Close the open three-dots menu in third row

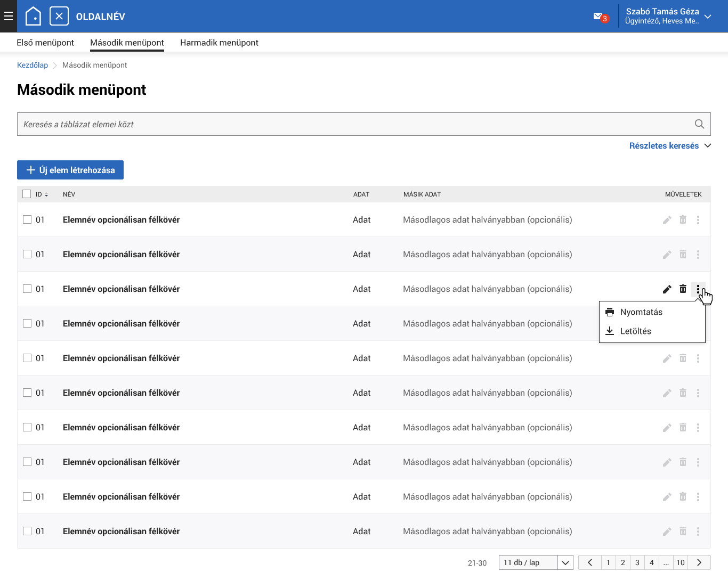(x=698, y=289)
